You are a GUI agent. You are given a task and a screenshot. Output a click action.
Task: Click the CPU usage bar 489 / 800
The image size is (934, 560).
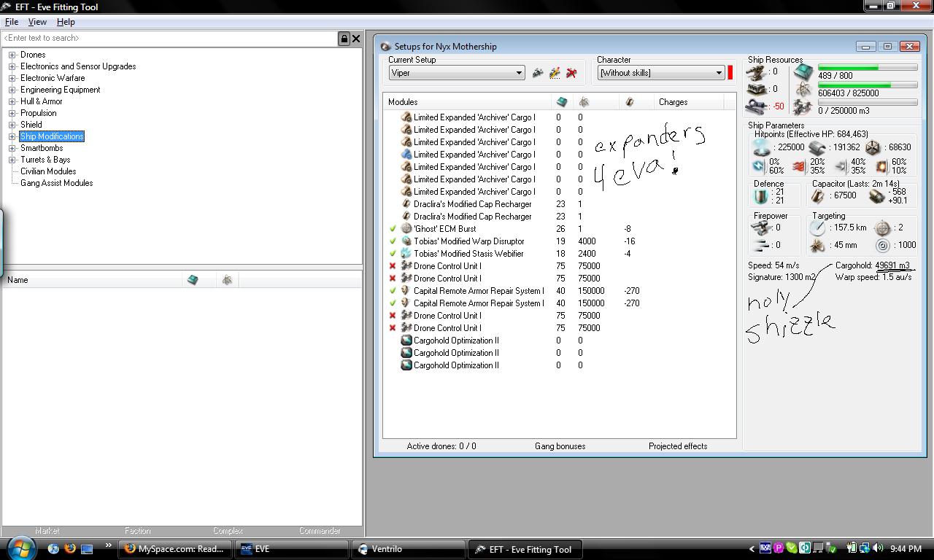tap(868, 68)
